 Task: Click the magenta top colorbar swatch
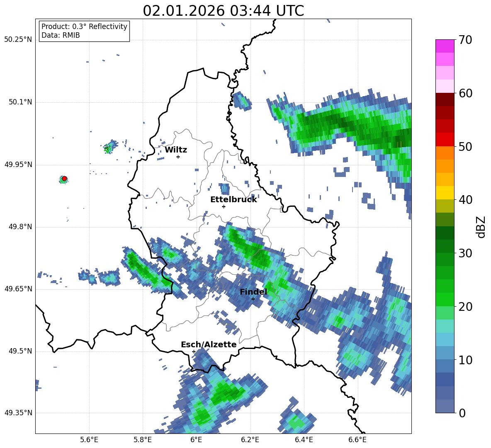[x=445, y=46]
